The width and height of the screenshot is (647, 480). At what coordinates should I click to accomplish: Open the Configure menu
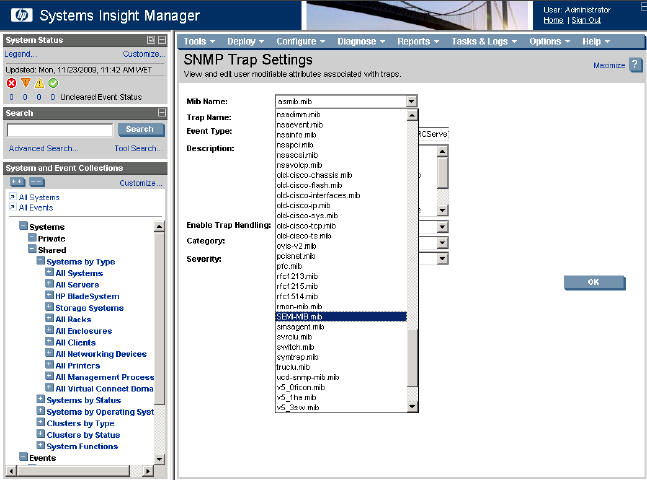pyautogui.click(x=301, y=41)
